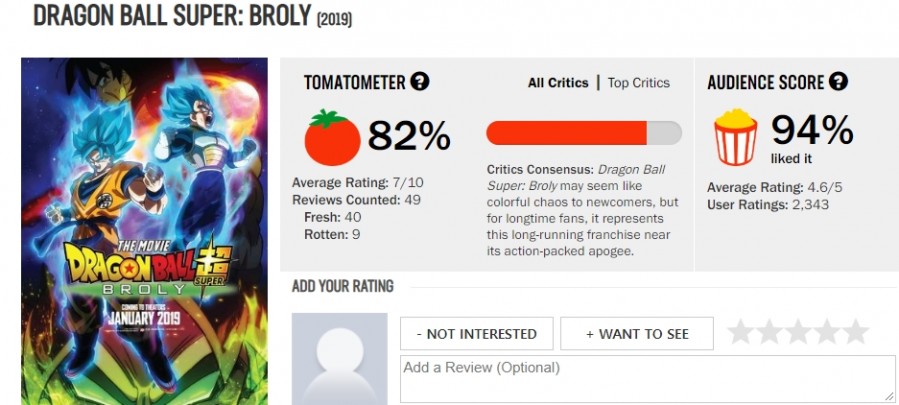Mark the movie as Not Interested
This screenshot has width=899, height=405.
pyautogui.click(x=477, y=334)
